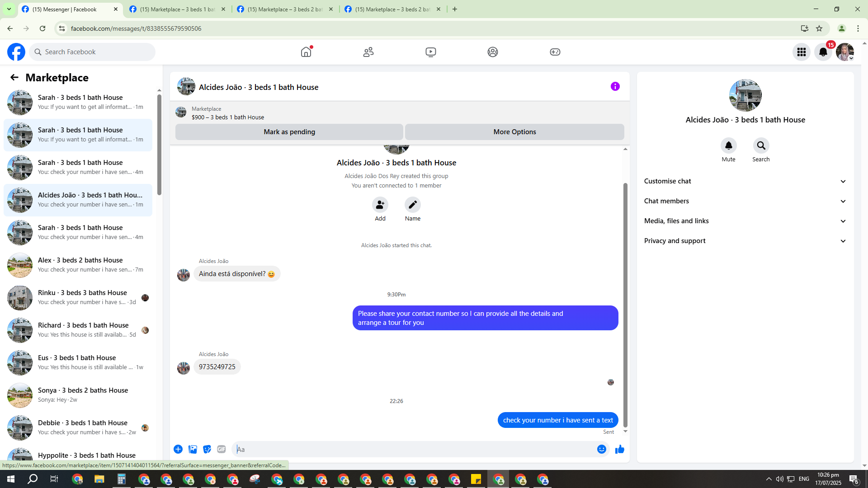Open the account profile picture menu
The image size is (868, 488).
[845, 52]
